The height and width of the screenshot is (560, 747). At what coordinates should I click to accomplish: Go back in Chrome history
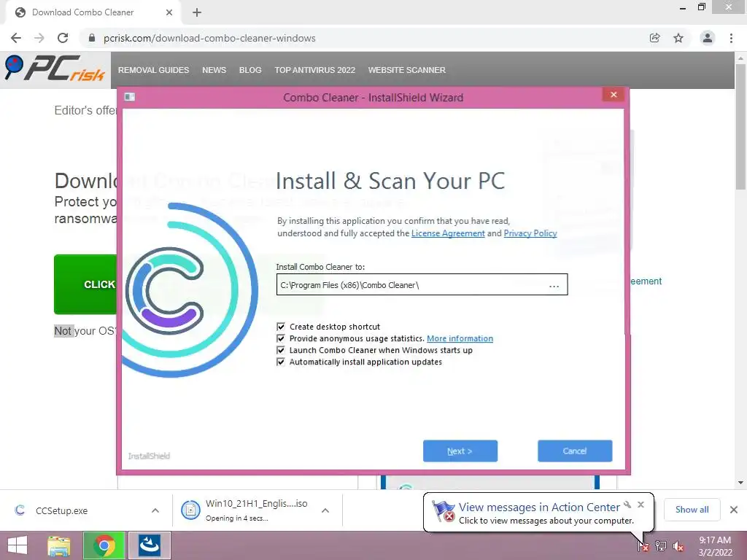coord(16,38)
